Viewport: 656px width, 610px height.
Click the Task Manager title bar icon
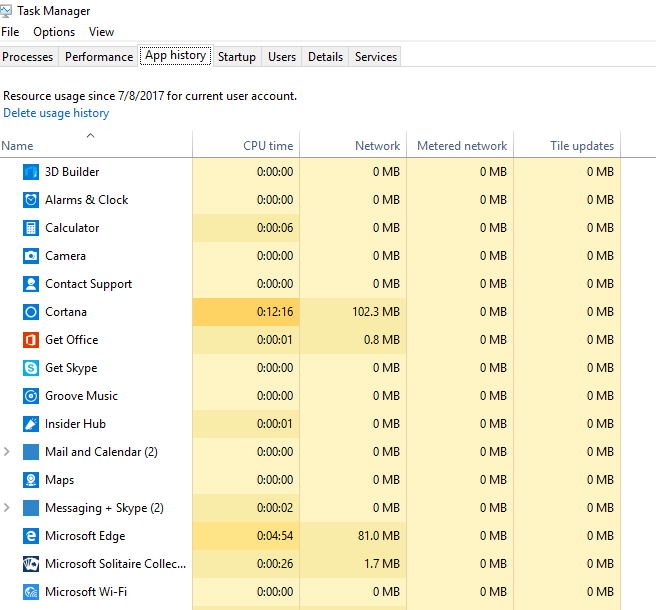pos(6,11)
